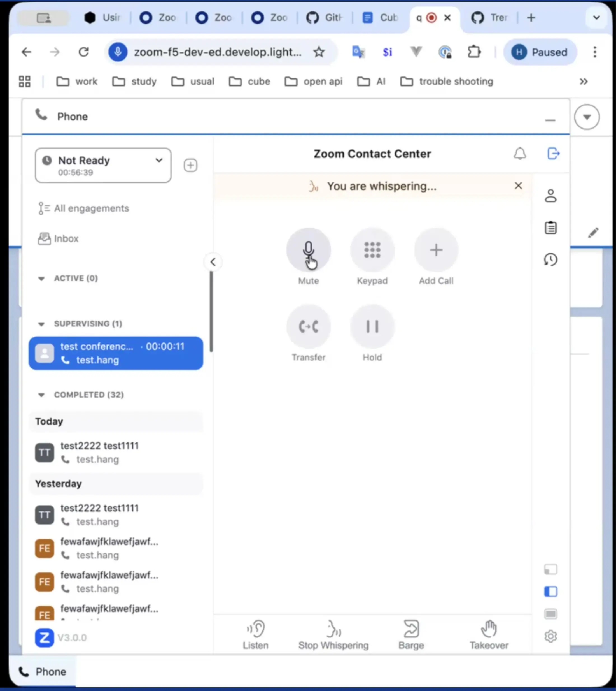616x691 pixels.
Task: Barge into the call
Action: (411, 635)
